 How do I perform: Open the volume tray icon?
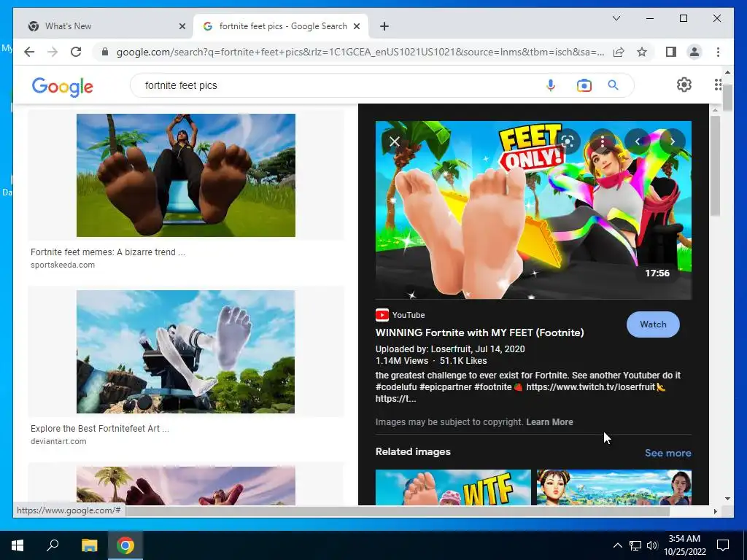(x=652, y=545)
